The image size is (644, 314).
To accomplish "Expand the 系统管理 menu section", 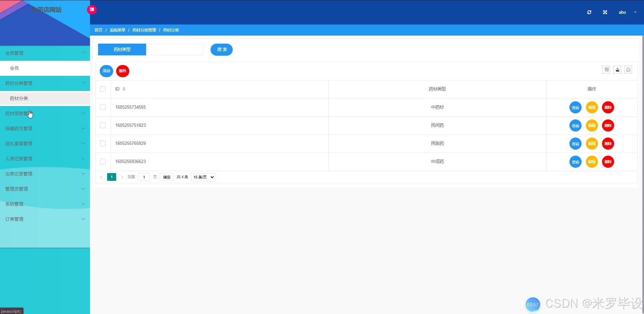I will 45,204.
